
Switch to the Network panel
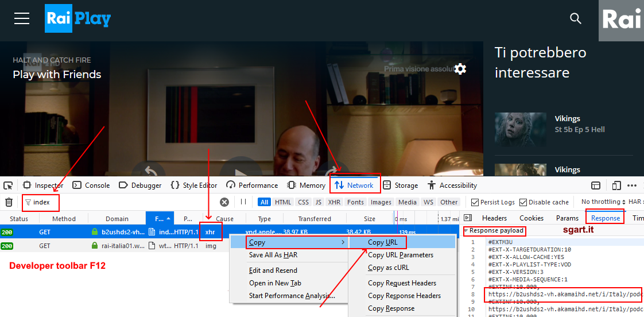355,185
